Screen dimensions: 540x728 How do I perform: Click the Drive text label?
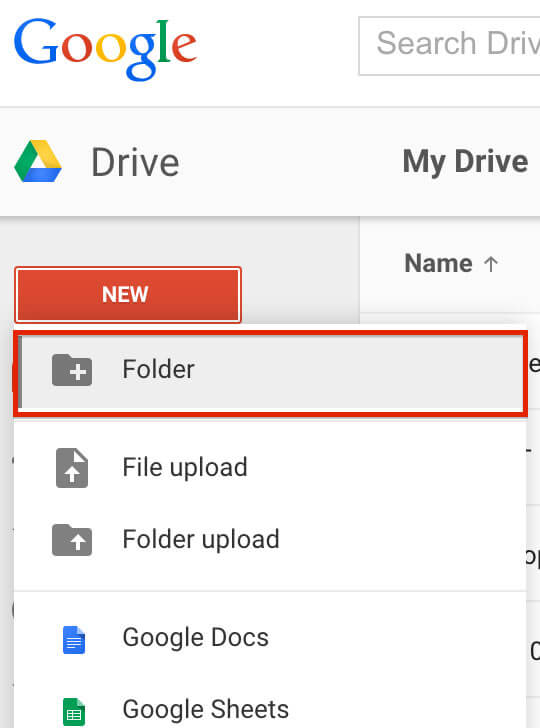pos(135,163)
